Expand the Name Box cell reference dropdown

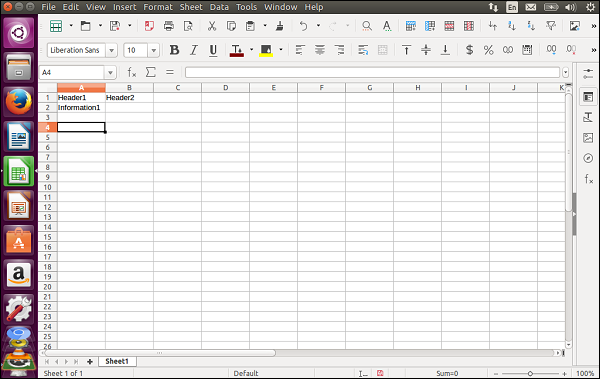[110, 72]
